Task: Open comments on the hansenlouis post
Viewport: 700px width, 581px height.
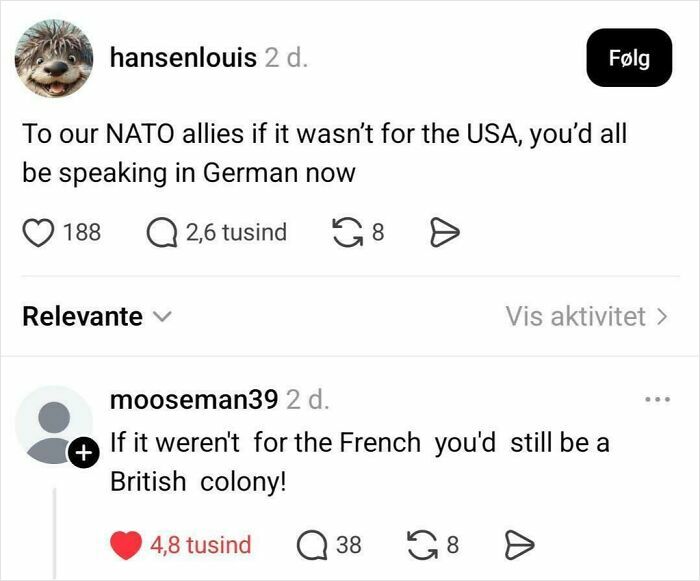Action: tap(159, 233)
